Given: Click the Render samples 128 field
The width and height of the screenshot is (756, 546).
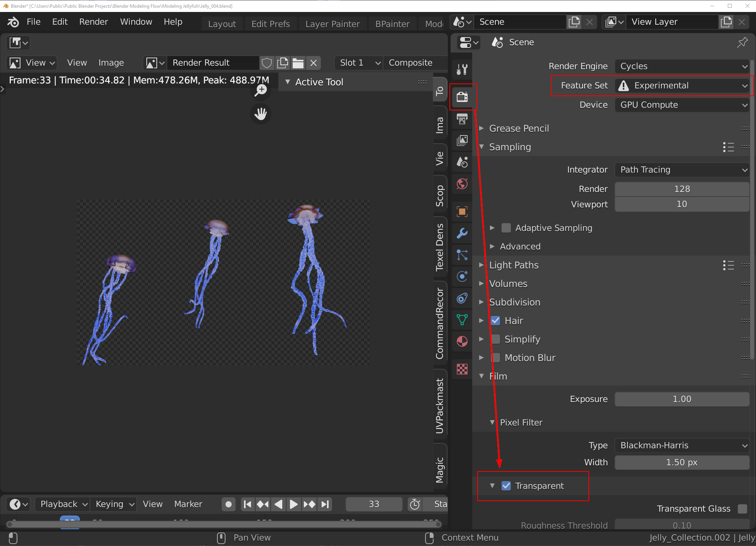Looking at the screenshot, I should 682,189.
